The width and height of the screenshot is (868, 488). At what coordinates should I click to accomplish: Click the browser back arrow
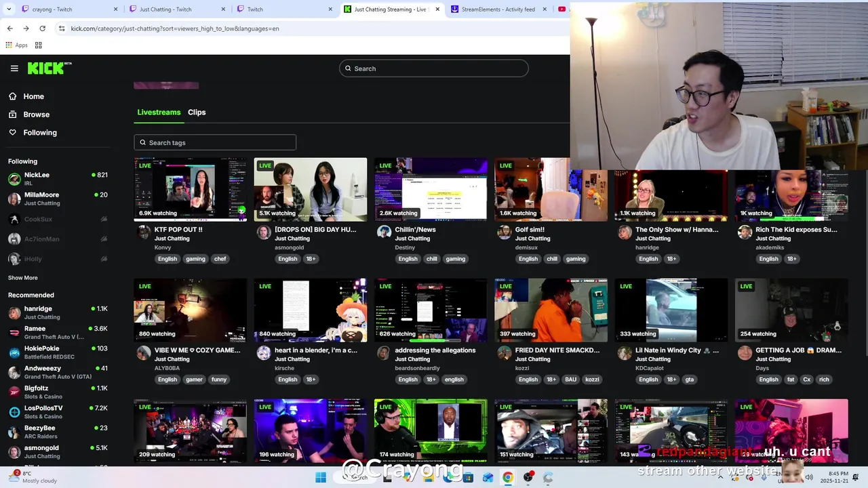click(x=9, y=28)
